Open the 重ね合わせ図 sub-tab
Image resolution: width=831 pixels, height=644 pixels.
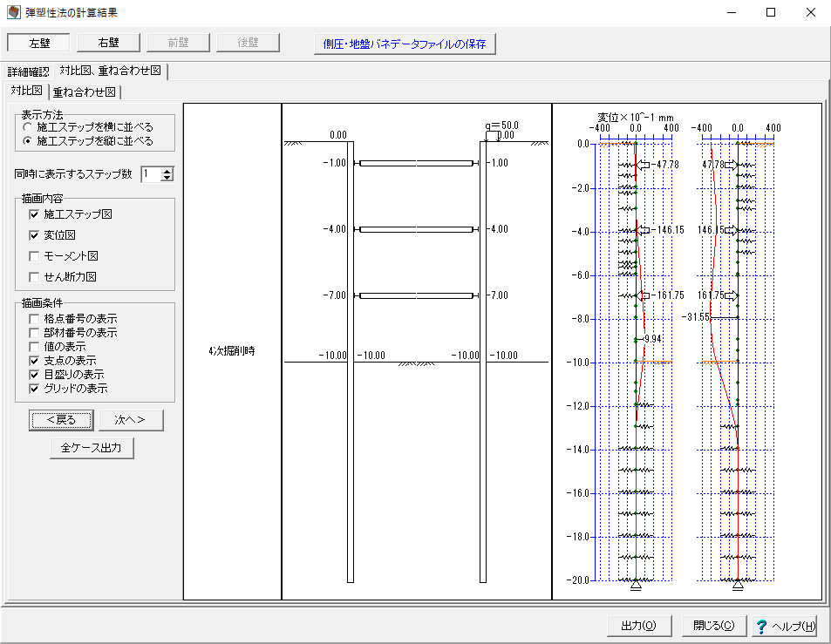pyautogui.click(x=85, y=92)
